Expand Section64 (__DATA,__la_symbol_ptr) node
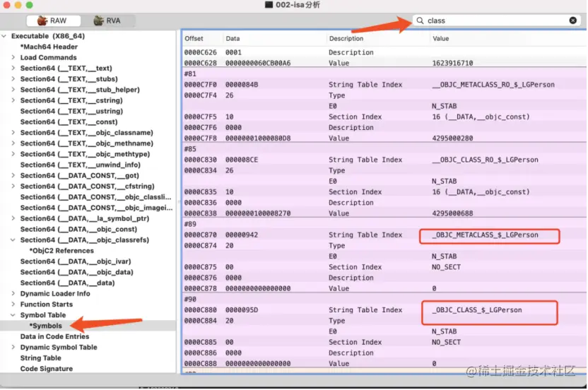Image resolution: width=588 pixels, height=390 pixels. pos(13,218)
